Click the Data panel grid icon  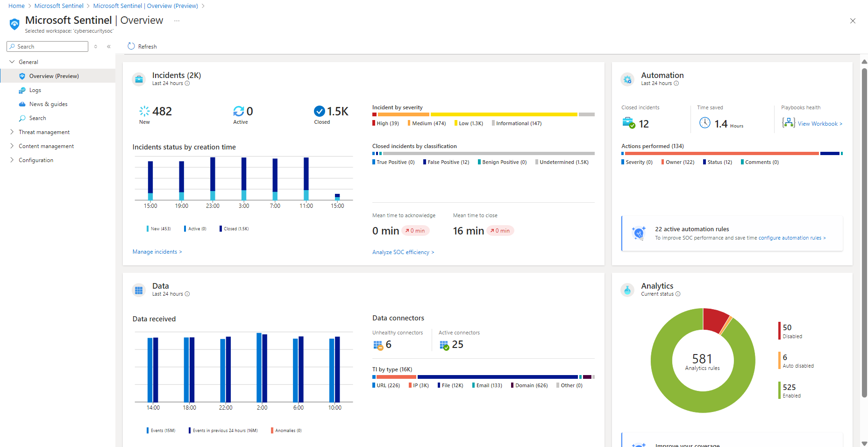[139, 290]
